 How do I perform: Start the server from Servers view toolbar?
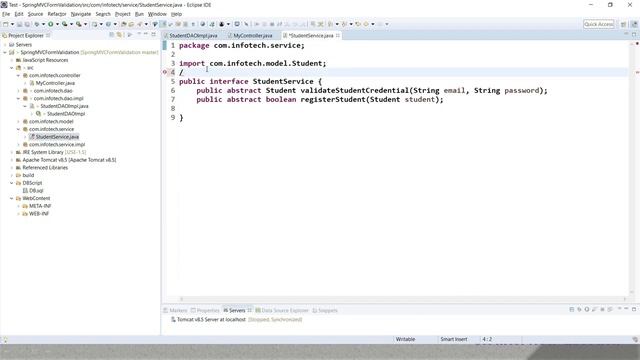coord(587,310)
